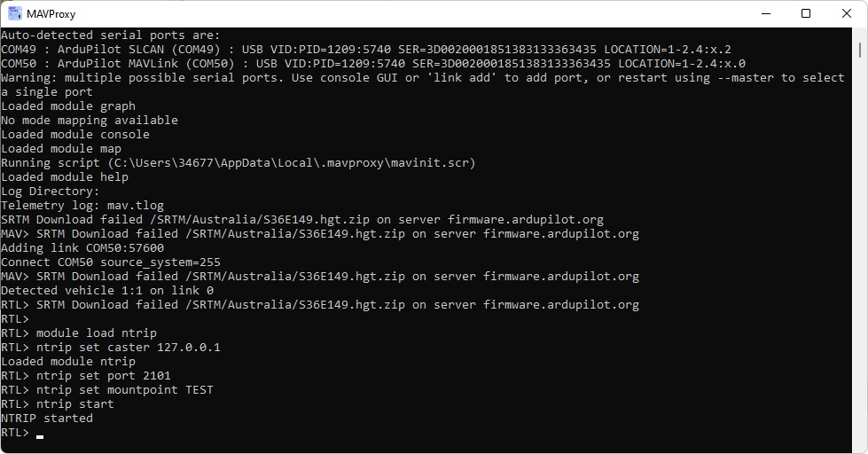Click the vertical scrollbar track

coord(860,266)
